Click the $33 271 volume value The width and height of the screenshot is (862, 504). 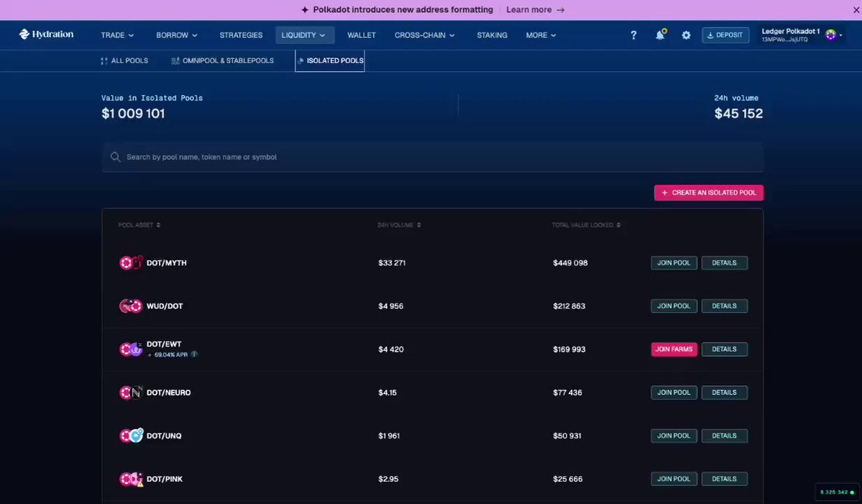pos(392,262)
